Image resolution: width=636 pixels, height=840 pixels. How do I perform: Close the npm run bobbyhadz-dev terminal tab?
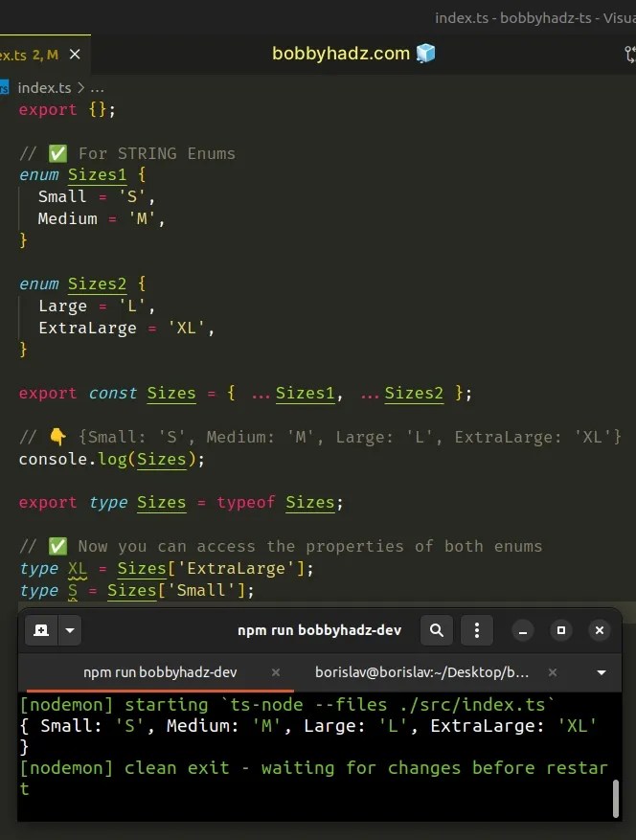[x=276, y=671]
